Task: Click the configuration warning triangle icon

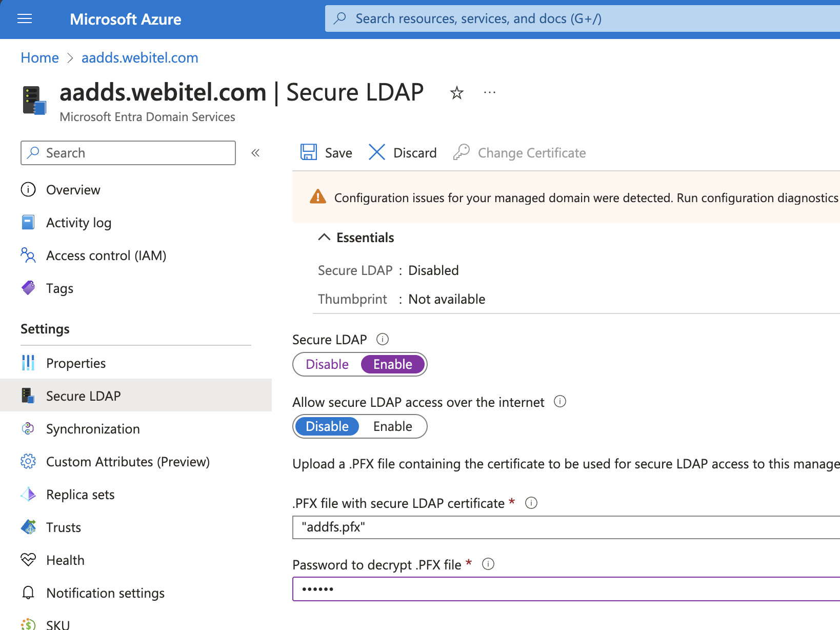Action: coord(318,197)
